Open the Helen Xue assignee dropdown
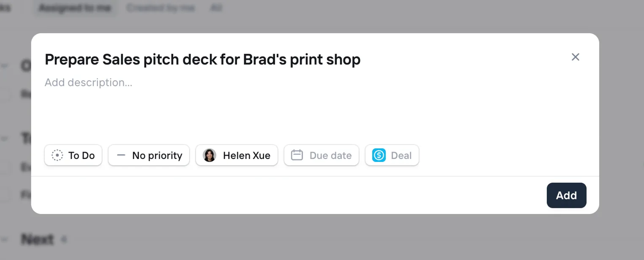 pos(237,155)
